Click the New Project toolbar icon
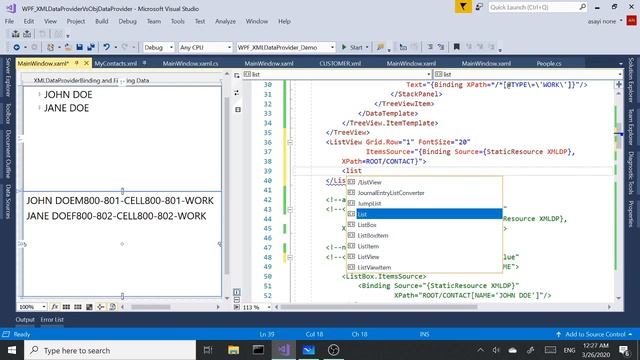This screenshot has height=360, width=640. [x=50, y=47]
